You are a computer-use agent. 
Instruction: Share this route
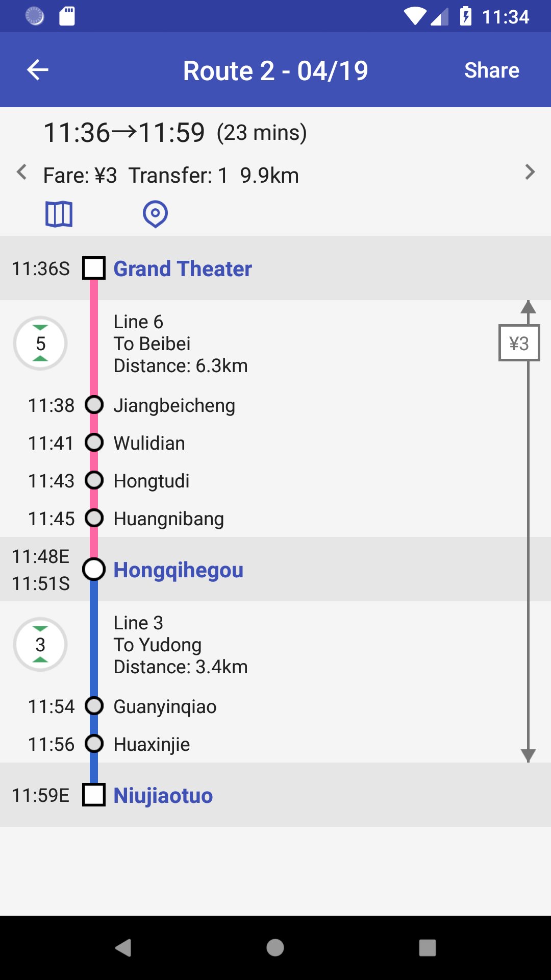pyautogui.click(x=491, y=70)
